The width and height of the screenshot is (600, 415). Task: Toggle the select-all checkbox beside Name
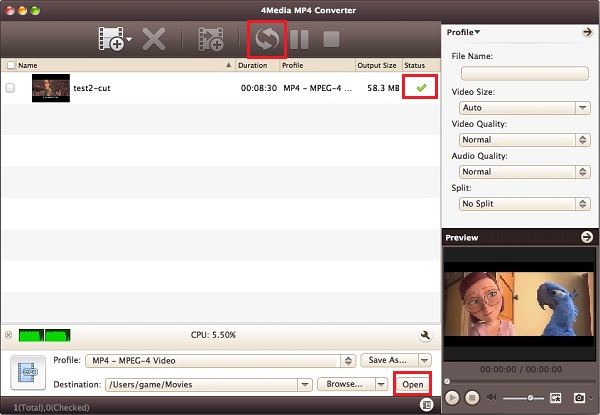coord(11,65)
